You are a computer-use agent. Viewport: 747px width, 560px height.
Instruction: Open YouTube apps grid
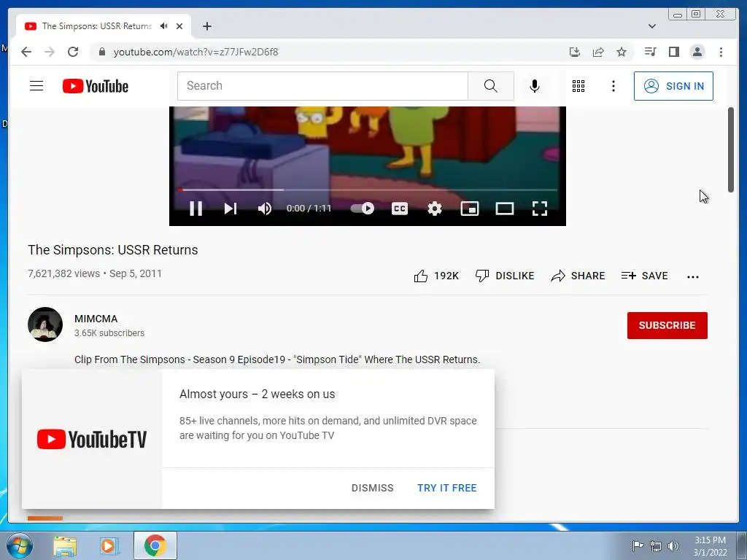578,86
